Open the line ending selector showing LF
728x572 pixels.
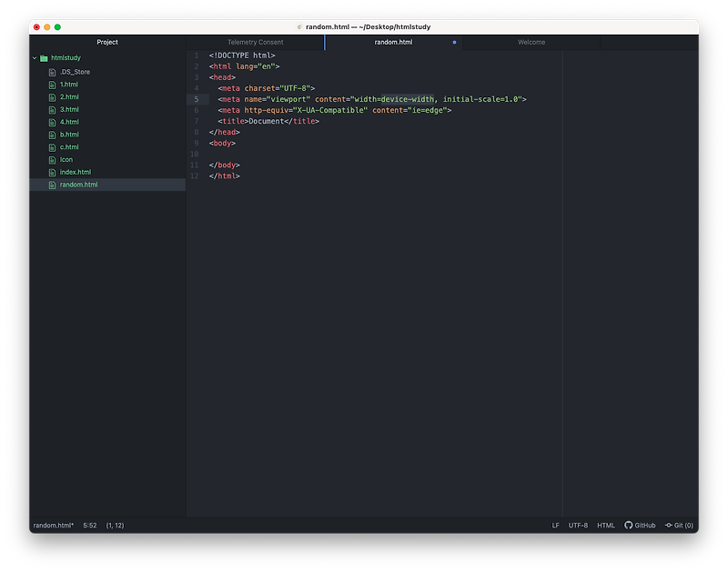[x=555, y=525]
